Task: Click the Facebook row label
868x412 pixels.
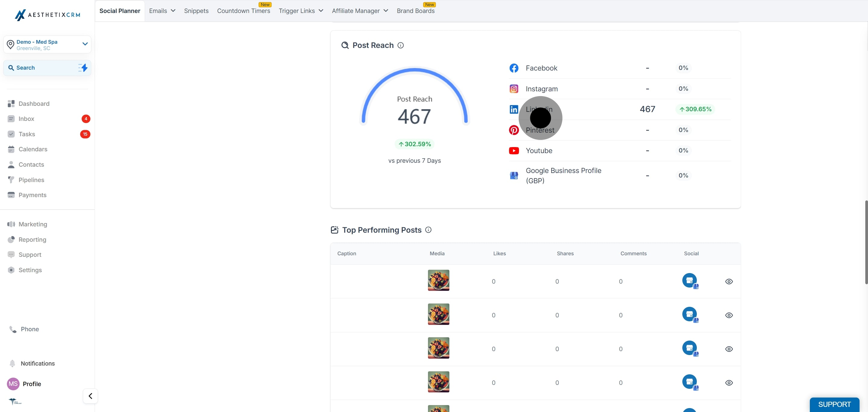Action: (x=542, y=68)
